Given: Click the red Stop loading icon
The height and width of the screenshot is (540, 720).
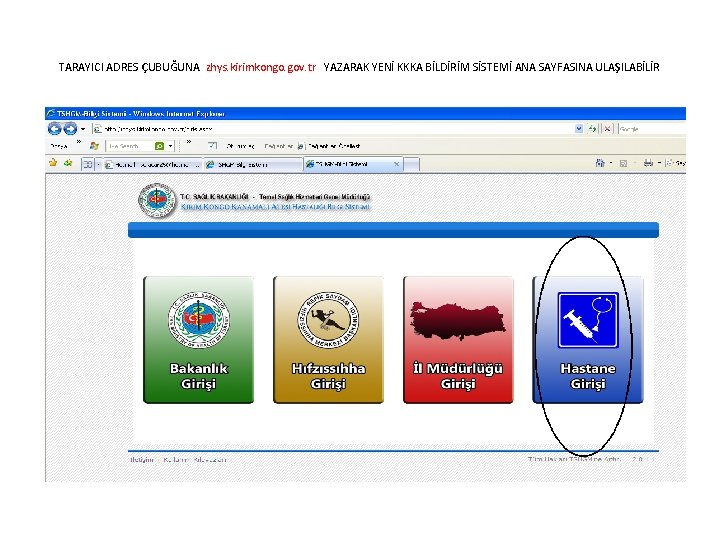Looking at the screenshot, I should coord(607,129).
